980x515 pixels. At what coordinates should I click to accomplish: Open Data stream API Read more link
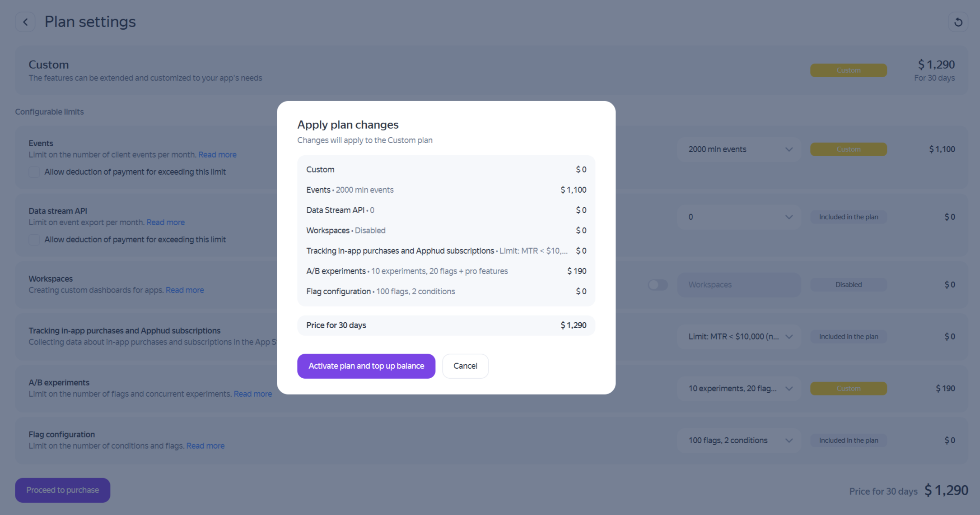tap(165, 223)
